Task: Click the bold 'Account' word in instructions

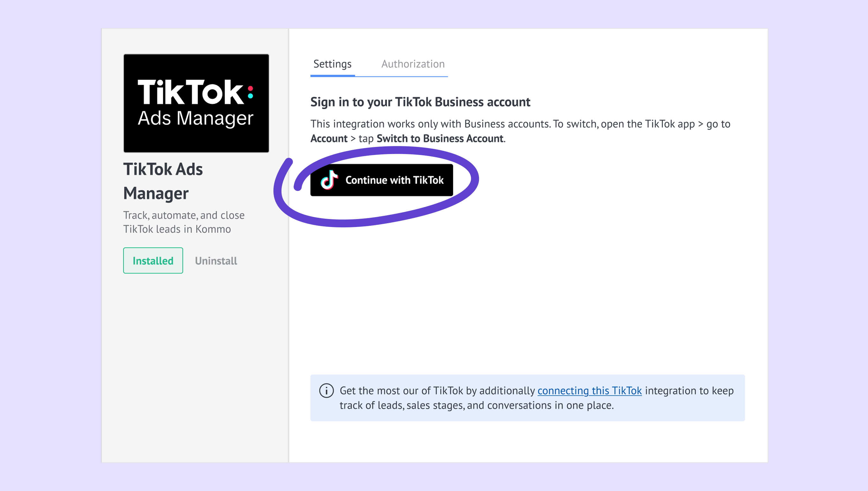Action: 329,138
